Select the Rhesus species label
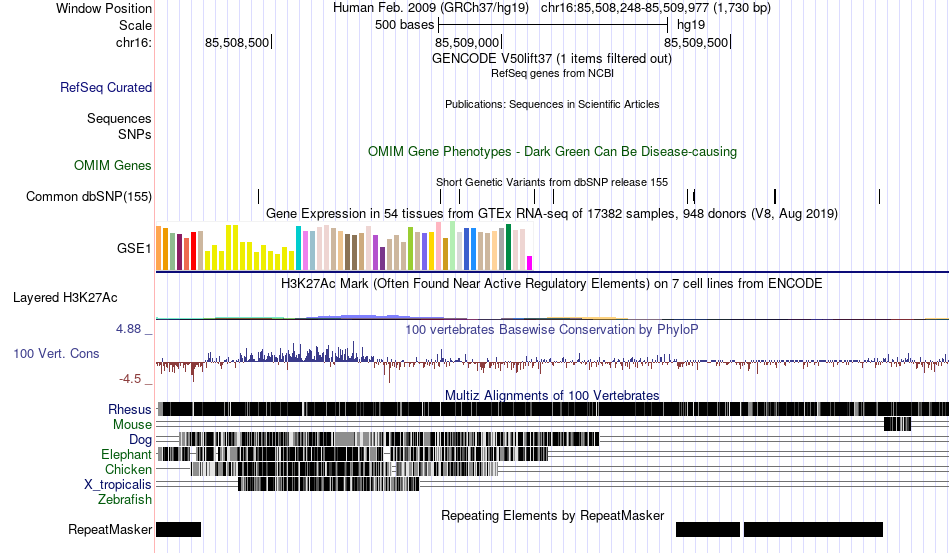This screenshot has width=950, height=553. [130, 409]
